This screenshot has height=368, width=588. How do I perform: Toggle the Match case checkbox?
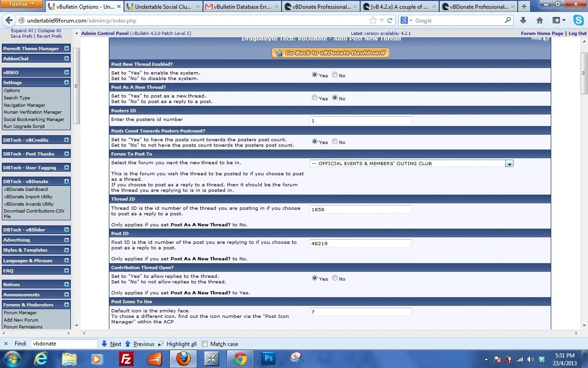[x=205, y=344]
